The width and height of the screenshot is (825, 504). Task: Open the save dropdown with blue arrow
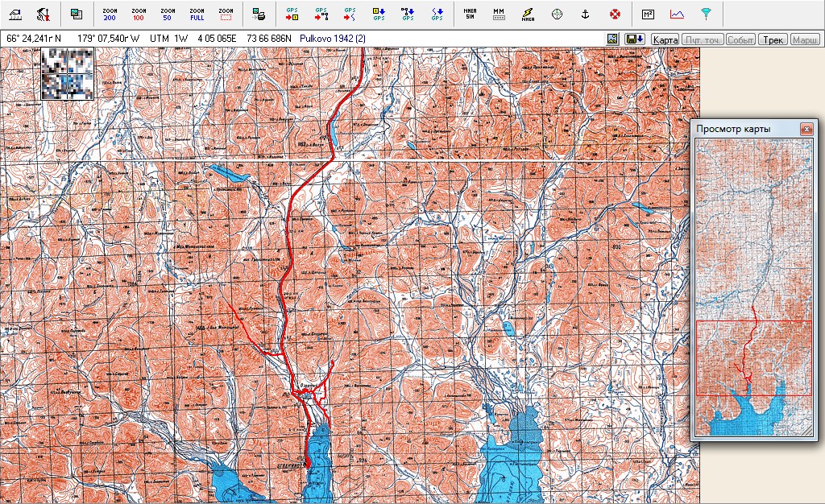634,39
